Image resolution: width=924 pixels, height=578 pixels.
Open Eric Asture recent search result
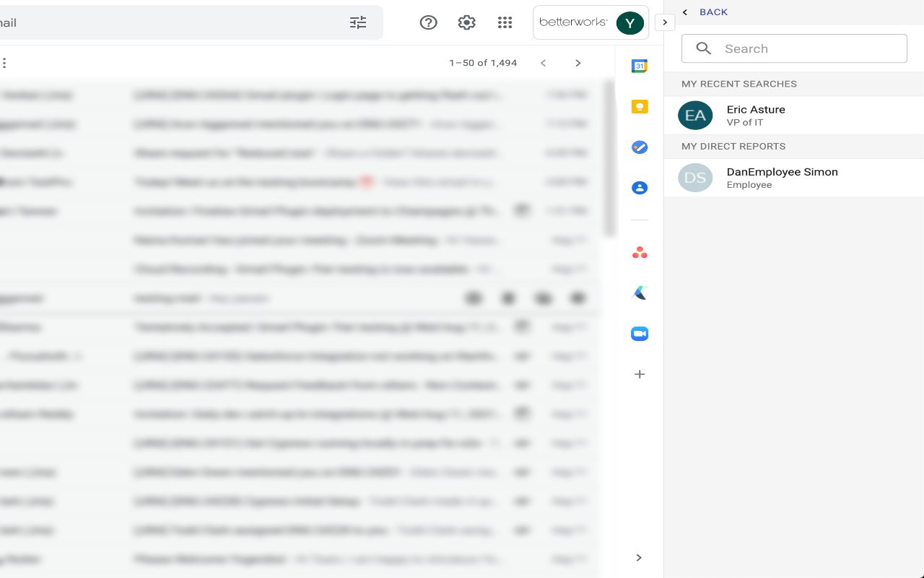click(x=794, y=116)
